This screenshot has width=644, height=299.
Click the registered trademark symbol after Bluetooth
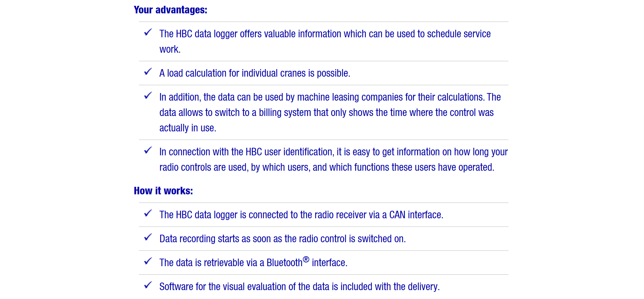point(306,259)
